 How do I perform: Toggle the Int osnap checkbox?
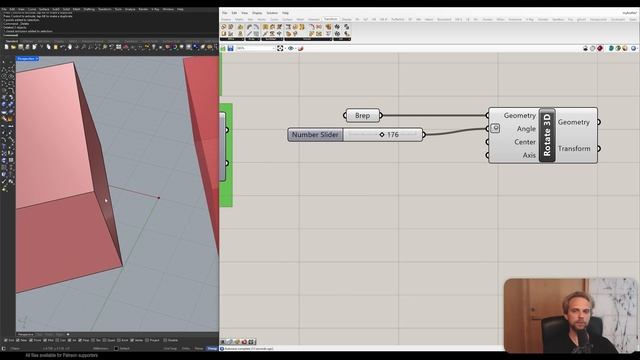click(x=69, y=340)
